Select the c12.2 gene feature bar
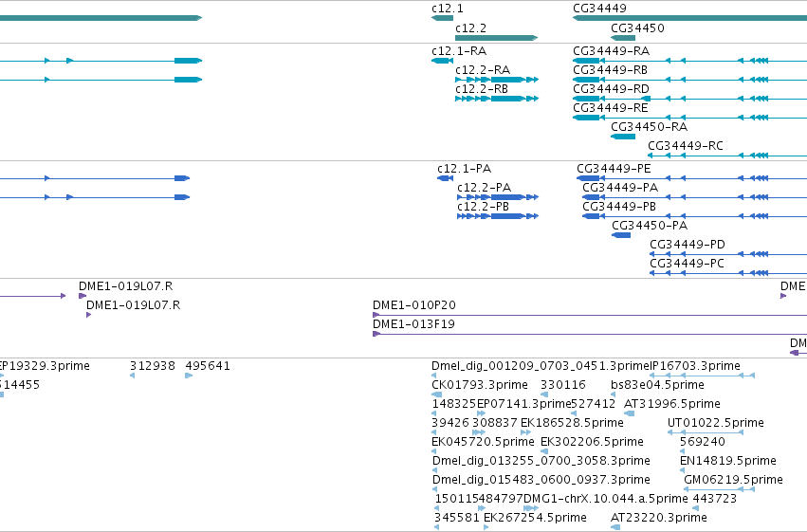Viewport: 807px width, 532px height. pyautogui.click(x=496, y=38)
